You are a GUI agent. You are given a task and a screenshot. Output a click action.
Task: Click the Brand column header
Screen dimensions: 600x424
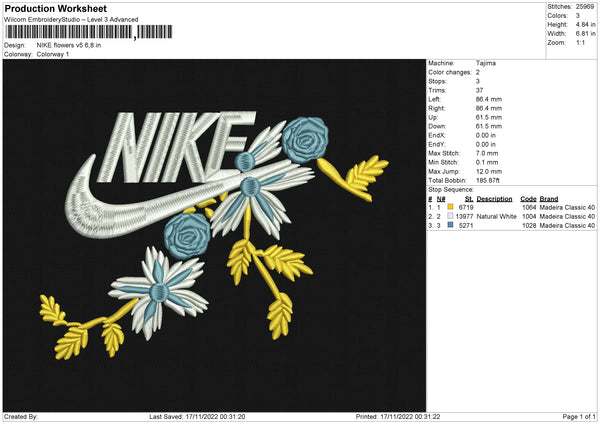point(549,199)
